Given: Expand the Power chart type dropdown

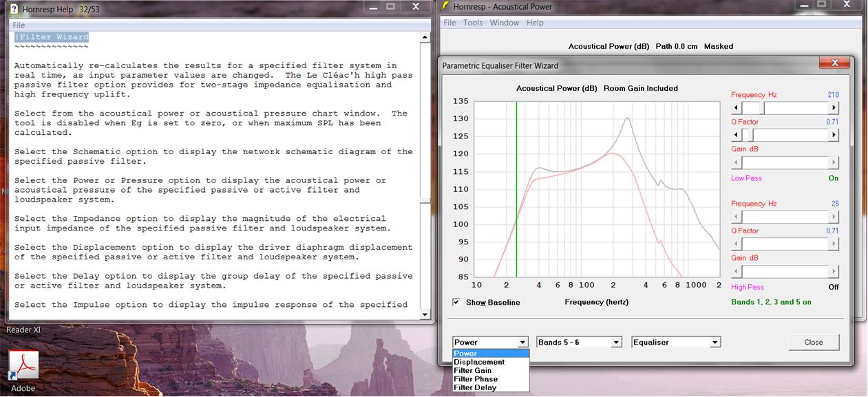Looking at the screenshot, I should [522, 342].
